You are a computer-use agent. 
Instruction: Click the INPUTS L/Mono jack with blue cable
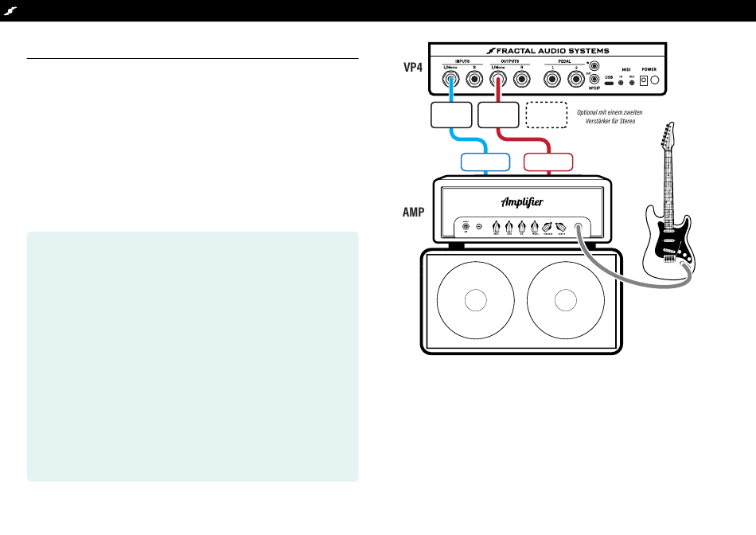click(x=450, y=79)
